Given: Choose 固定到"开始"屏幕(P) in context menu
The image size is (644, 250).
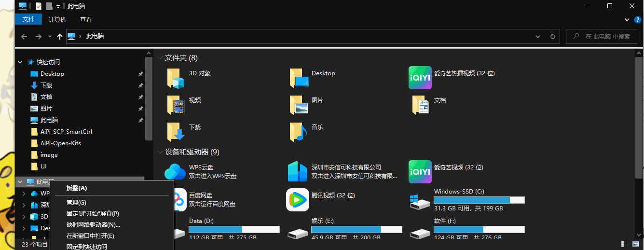Looking at the screenshot, I should (112, 214).
